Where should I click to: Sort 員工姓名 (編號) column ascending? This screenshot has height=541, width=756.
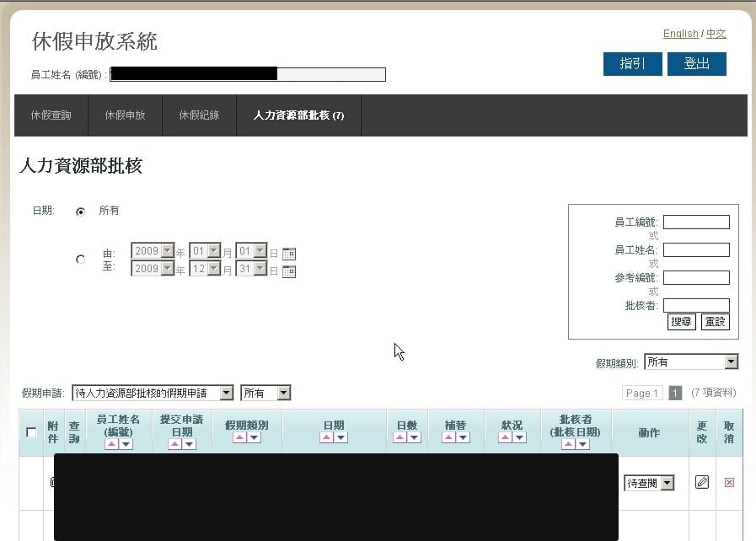[x=111, y=444]
